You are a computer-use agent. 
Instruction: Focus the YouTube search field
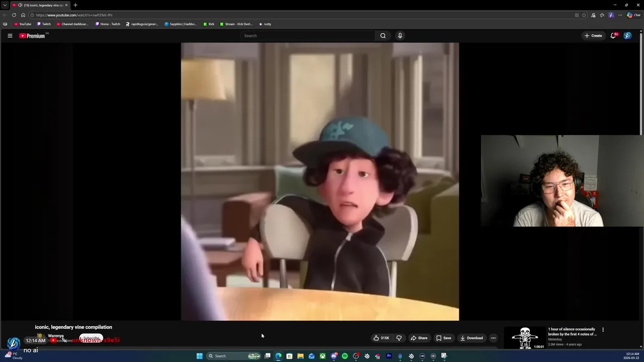(308, 36)
